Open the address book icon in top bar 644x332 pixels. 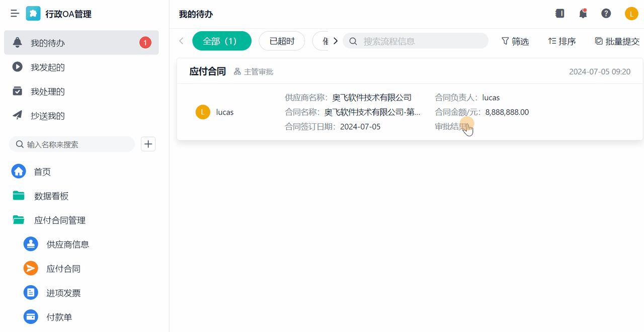[x=559, y=14]
